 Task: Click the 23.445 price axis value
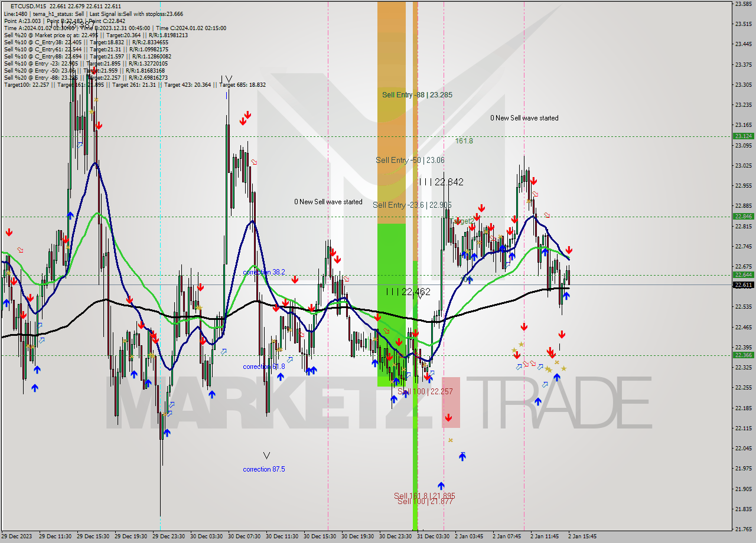[x=743, y=44]
